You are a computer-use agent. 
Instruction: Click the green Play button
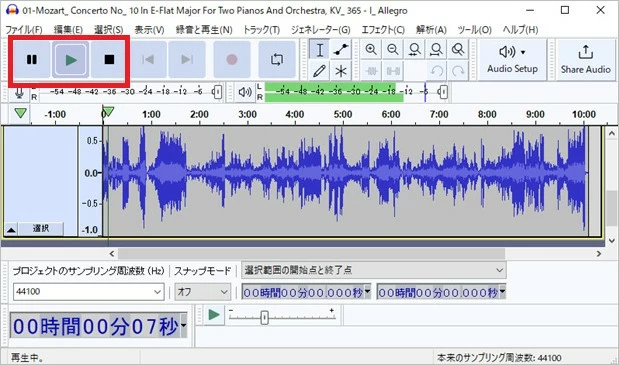[x=71, y=60]
